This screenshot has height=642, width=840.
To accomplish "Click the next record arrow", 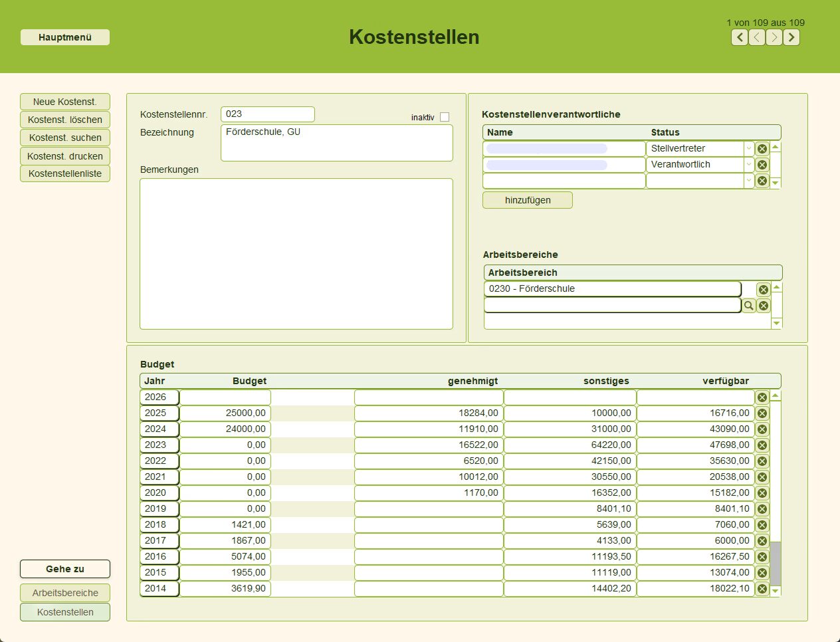I will (774, 37).
